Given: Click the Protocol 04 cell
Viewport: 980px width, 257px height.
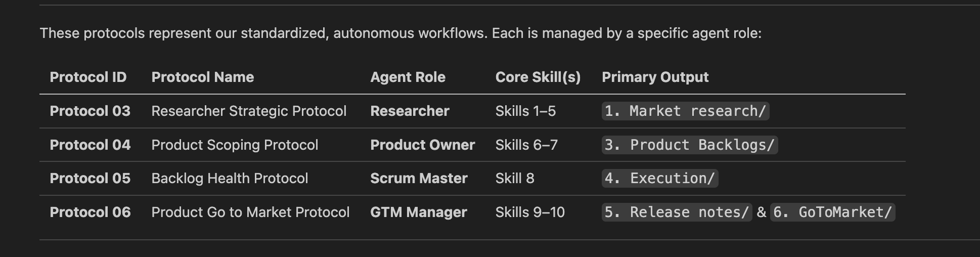Looking at the screenshot, I should pos(90,145).
